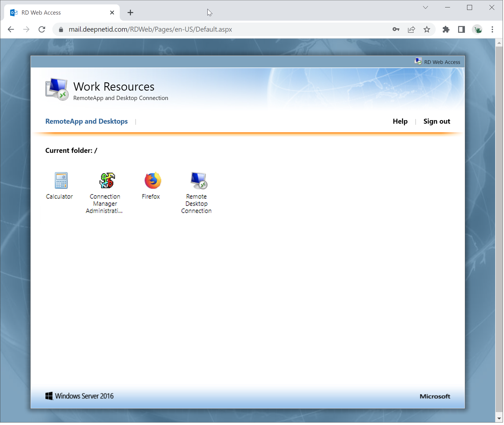Click the share page icon
Screen dimensions: 504x425
(x=411, y=29)
